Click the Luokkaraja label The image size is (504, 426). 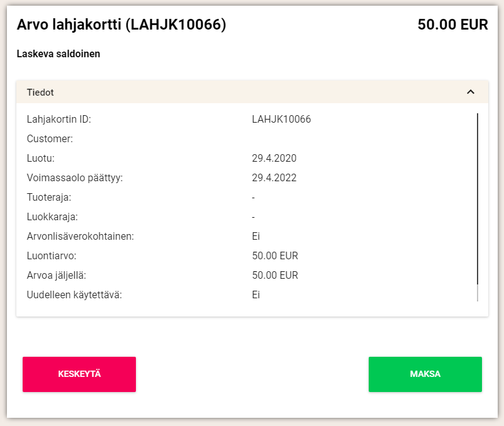[52, 216]
